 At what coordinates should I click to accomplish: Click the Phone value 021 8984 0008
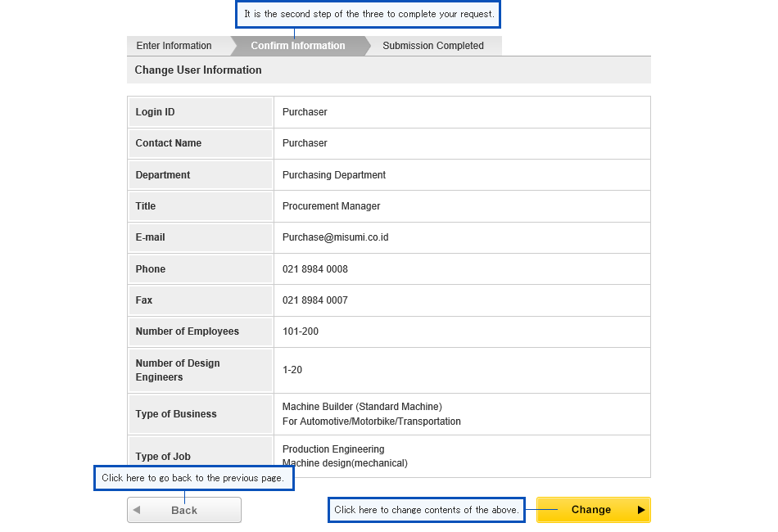pyautogui.click(x=315, y=269)
